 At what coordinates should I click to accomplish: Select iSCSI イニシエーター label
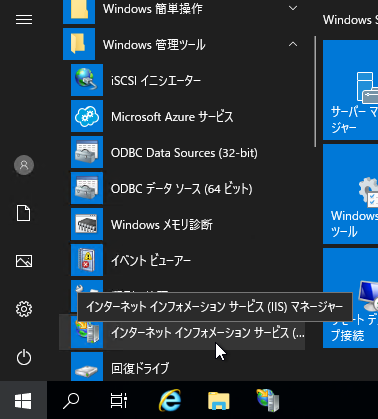(x=156, y=80)
